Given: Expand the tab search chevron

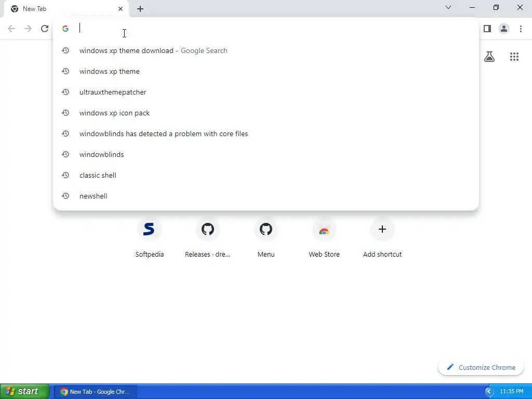Looking at the screenshot, I should point(448,7).
